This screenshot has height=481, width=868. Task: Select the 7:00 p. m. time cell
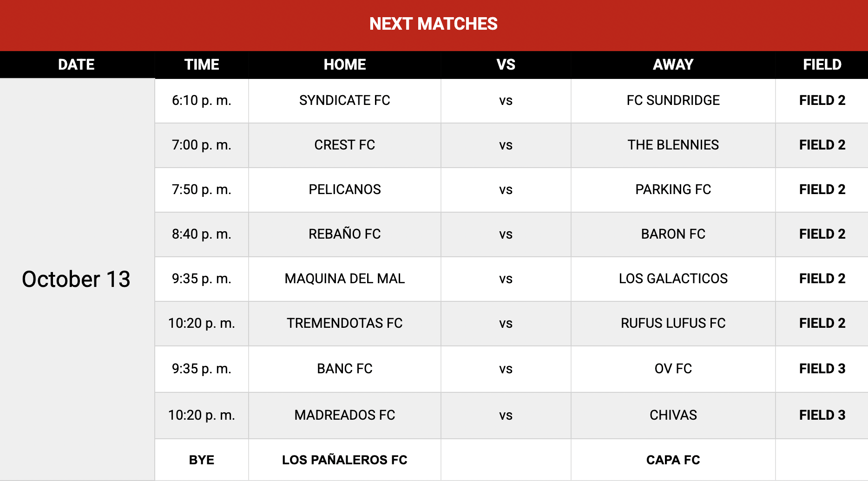[x=202, y=145]
